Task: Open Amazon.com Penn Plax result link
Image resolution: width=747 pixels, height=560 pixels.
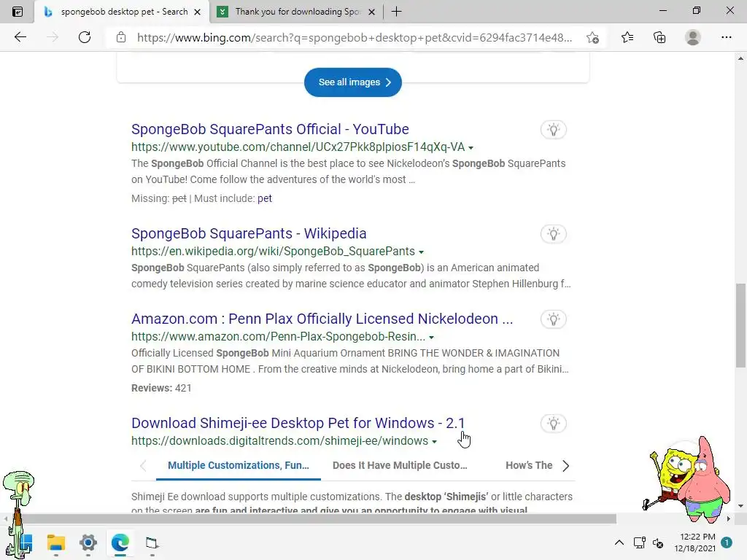Action: point(322,319)
